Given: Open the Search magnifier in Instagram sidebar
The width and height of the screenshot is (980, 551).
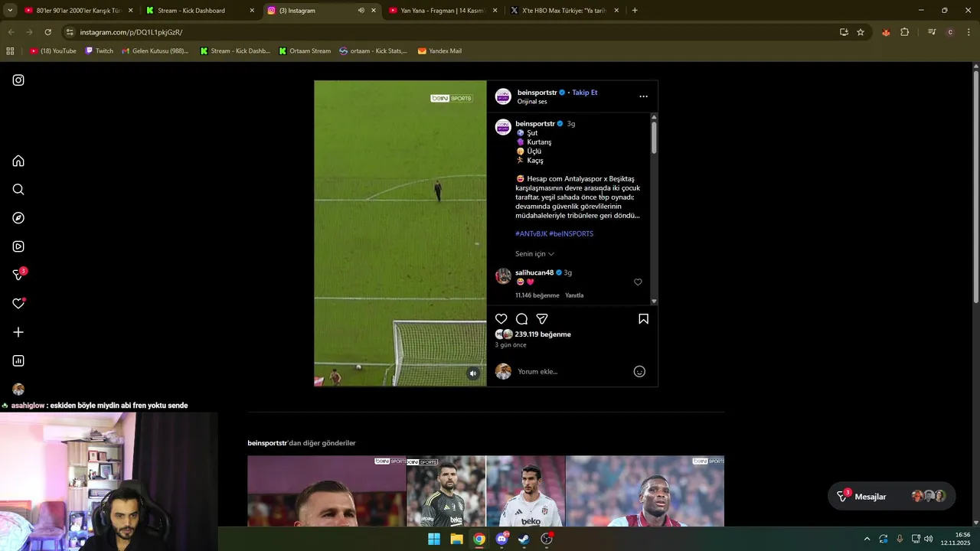Looking at the screenshot, I should click(x=18, y=189).
